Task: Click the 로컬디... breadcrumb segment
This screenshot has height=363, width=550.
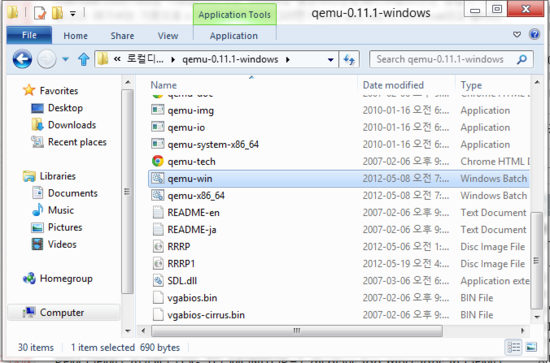Action: [x=145, y=59]
